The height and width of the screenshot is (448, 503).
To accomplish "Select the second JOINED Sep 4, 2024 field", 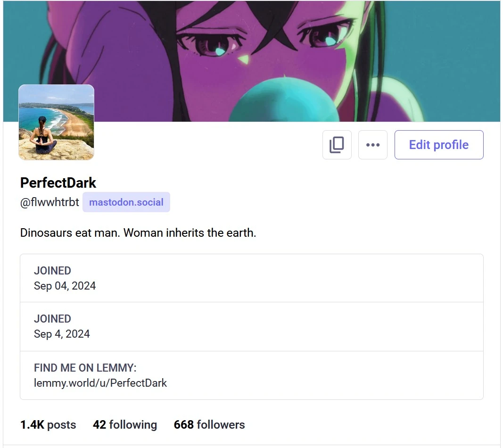I will point(252,326).
